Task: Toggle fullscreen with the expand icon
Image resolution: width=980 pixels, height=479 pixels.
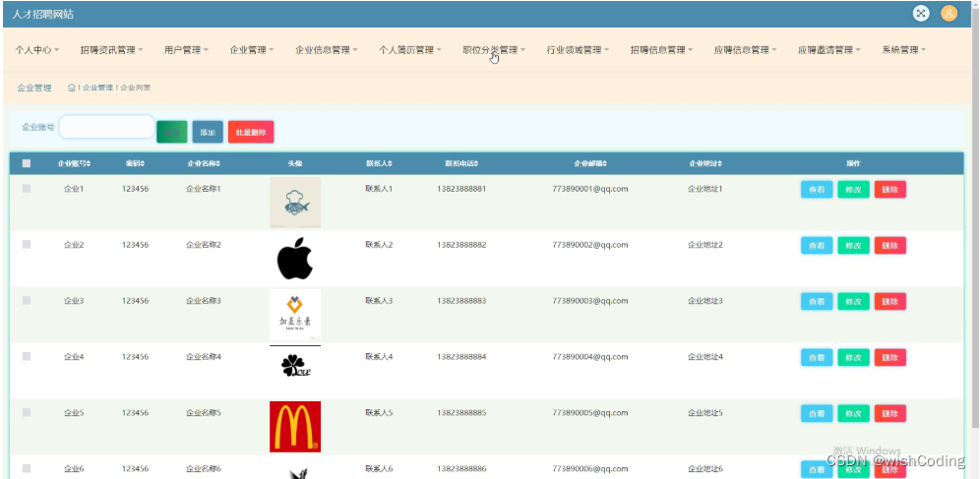Action: pyautogui.click(x=921, y=13)
